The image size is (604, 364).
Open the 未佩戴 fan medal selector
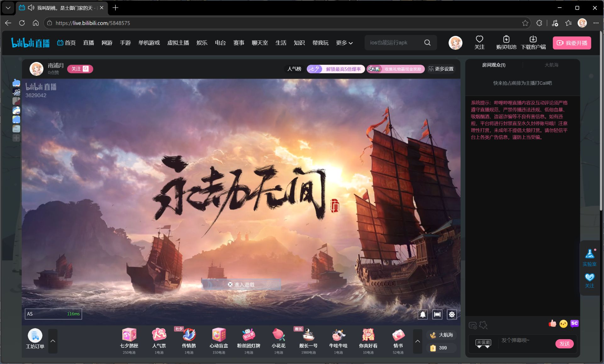(484, 343)
